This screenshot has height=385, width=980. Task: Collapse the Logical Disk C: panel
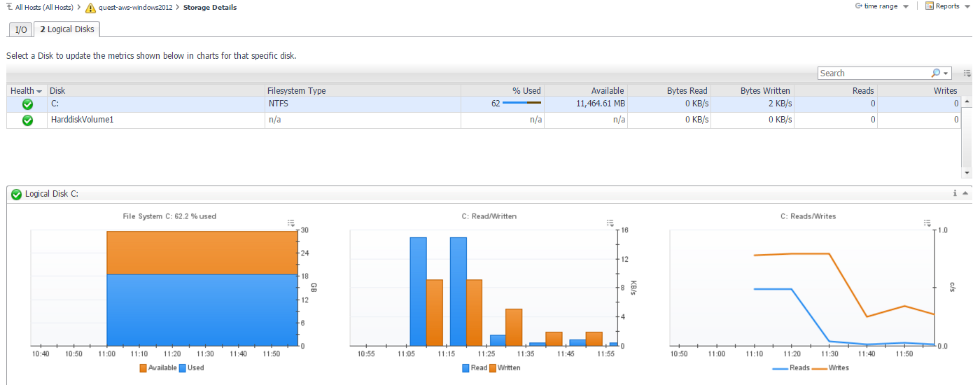[x=966, y=193]
